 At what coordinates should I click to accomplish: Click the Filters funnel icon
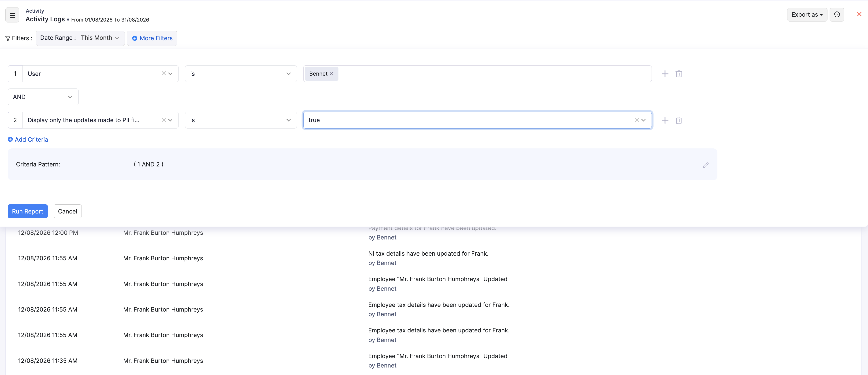coord(8,38)
